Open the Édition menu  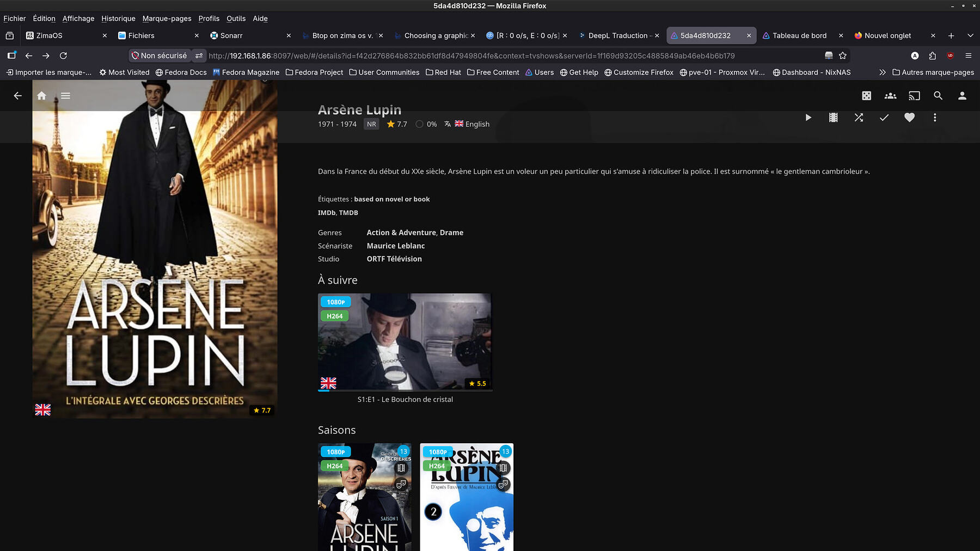(x=44, y=19)
